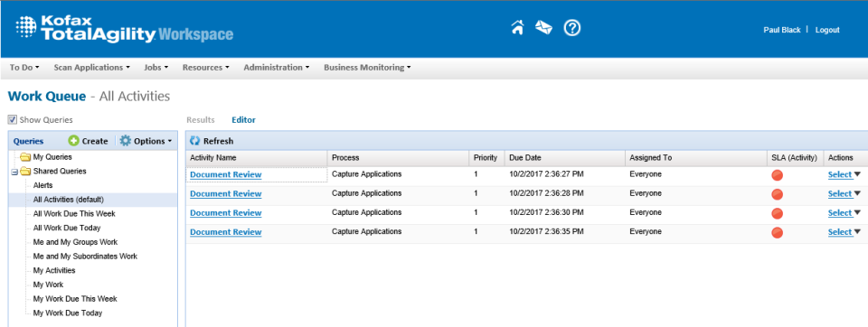Switch to the Results tab
The image size is (868, 327).
coord(201,119)
